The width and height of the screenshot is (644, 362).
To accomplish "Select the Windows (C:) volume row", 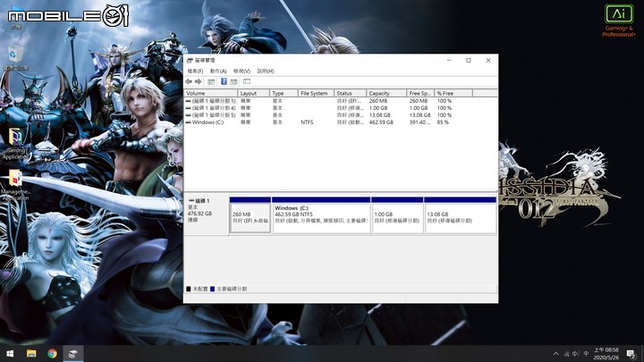I will (x=340, y=122).
